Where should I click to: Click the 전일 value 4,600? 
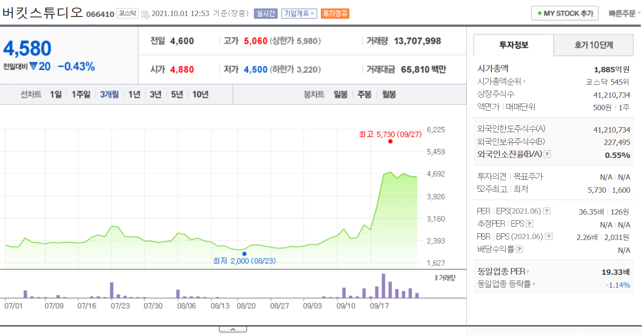[x=182, y=41]
